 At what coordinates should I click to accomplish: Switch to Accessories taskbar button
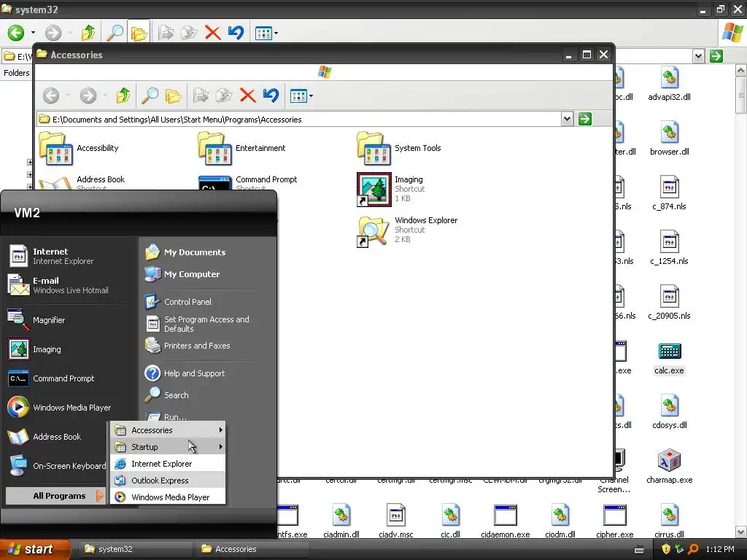click(x=251, y=549)
